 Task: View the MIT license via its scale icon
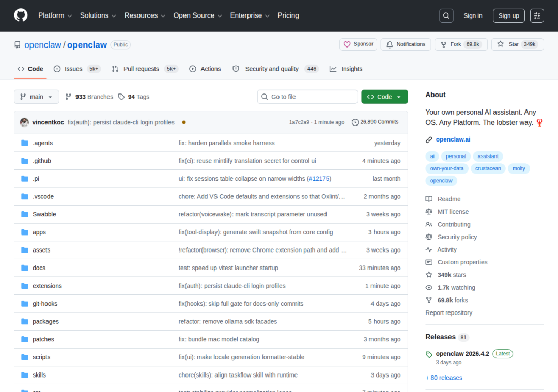pos(429,211)
